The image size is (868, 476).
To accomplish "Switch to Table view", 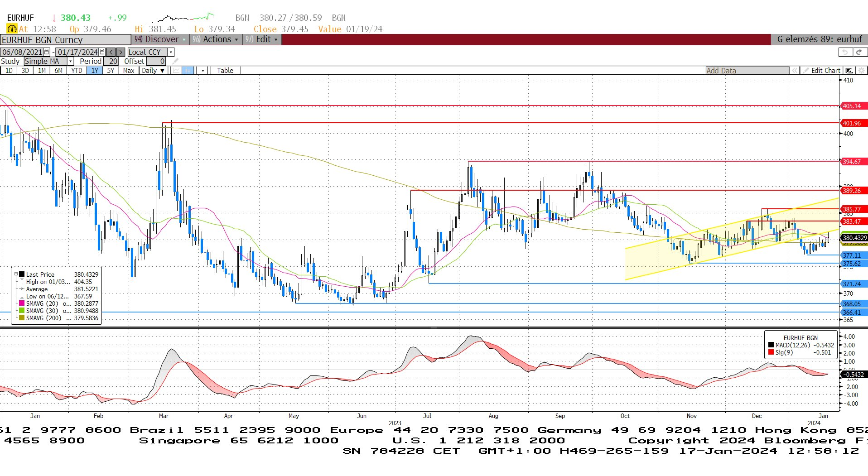I will pyautogui.click(x=225, y=71).
